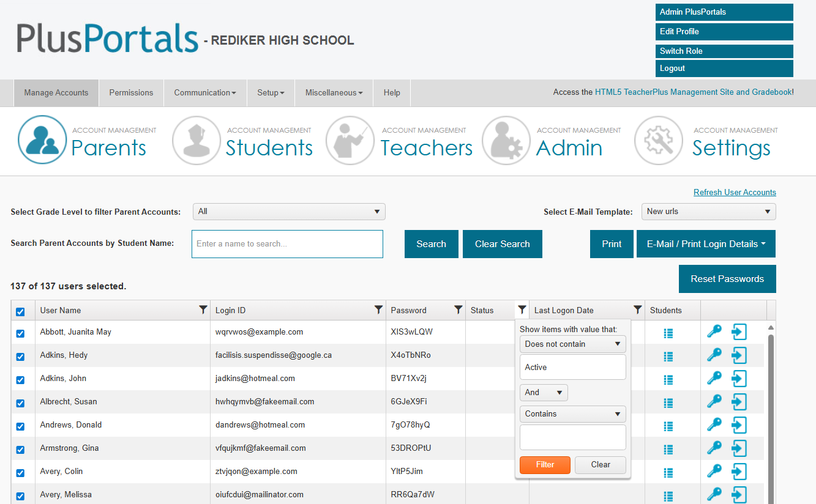The width and height of the screenshot is (816, 504).
Task: Click filter icon on User Name column
Action: (x=203, y=310)
